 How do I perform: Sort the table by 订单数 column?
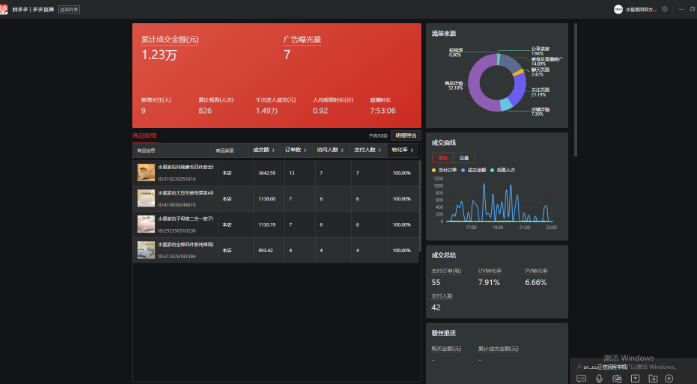[296, 150]
